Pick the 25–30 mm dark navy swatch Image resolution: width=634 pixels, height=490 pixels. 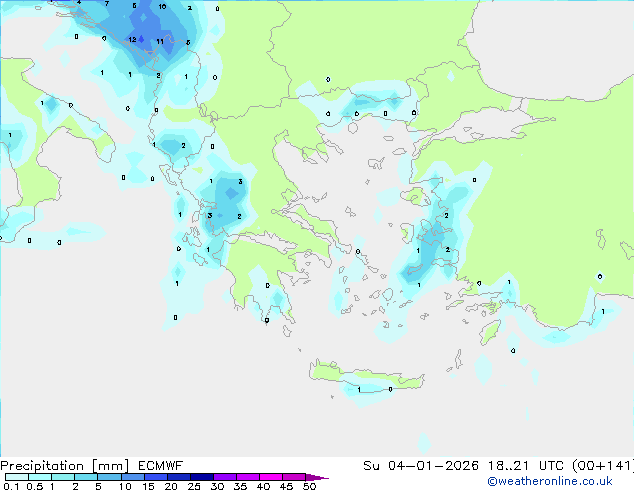201,477
